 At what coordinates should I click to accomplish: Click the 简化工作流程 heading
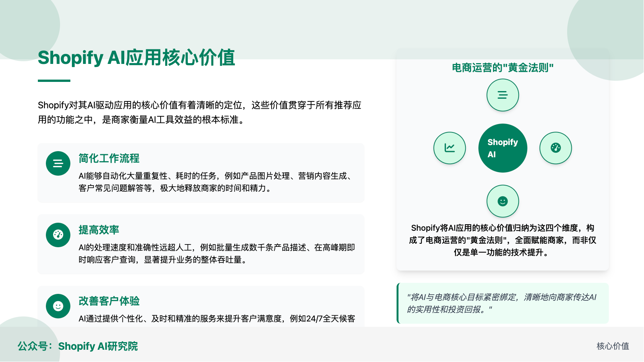click(x=109, y=158)
